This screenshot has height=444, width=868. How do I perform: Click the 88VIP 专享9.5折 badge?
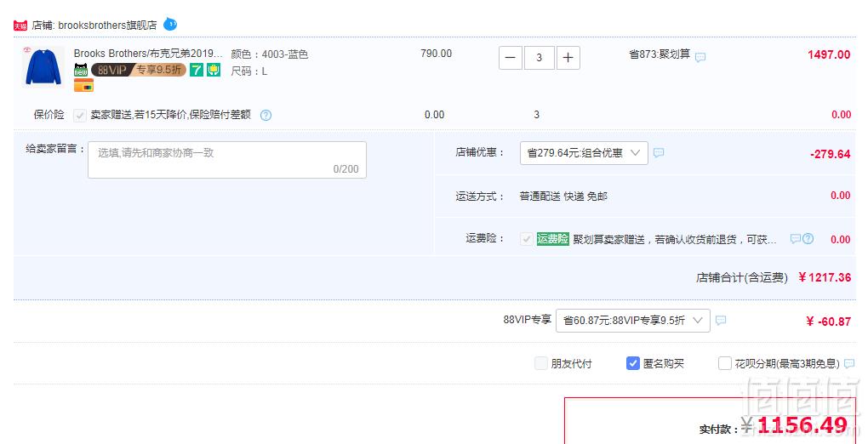click(139, 70)
